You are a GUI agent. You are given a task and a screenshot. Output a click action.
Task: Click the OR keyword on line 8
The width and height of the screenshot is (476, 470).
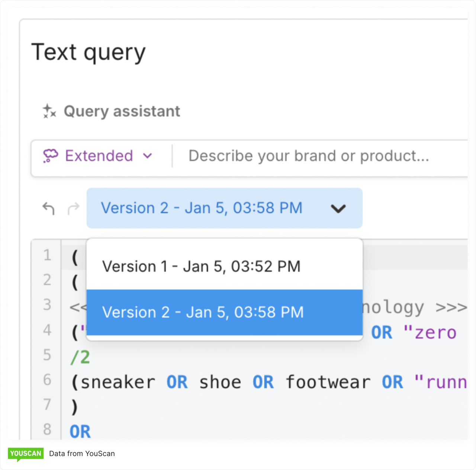[80, 431]
